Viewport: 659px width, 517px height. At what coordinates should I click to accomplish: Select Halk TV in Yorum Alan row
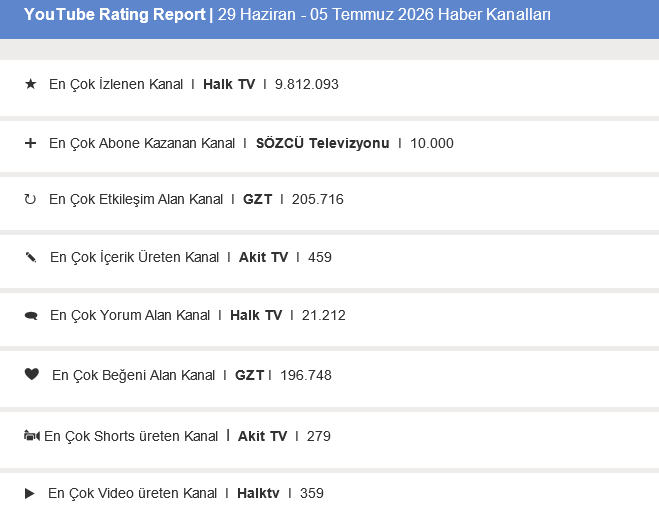(256, 315)
